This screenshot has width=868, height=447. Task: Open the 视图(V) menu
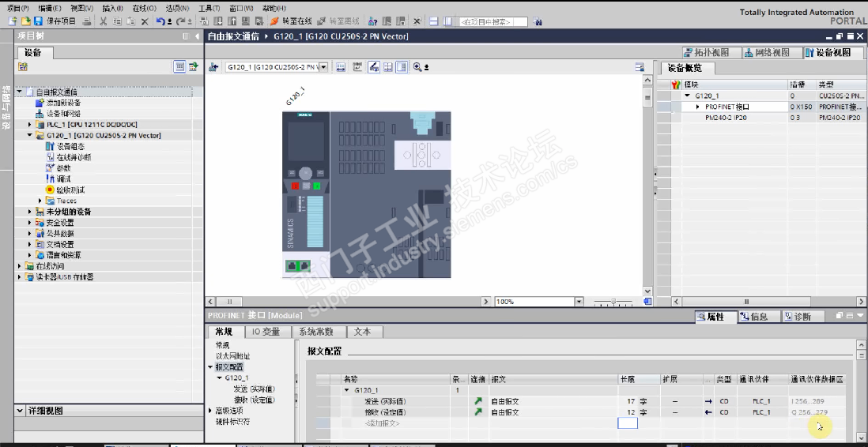[82, 9]
